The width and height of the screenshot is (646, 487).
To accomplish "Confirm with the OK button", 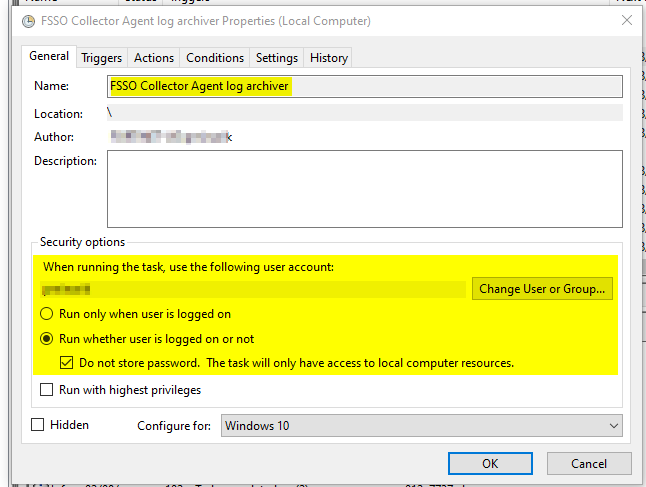I will [490, 464].
